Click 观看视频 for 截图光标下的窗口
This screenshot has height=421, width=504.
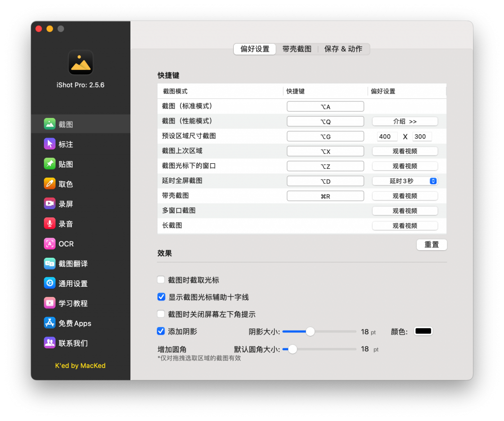tap(405, 166)
